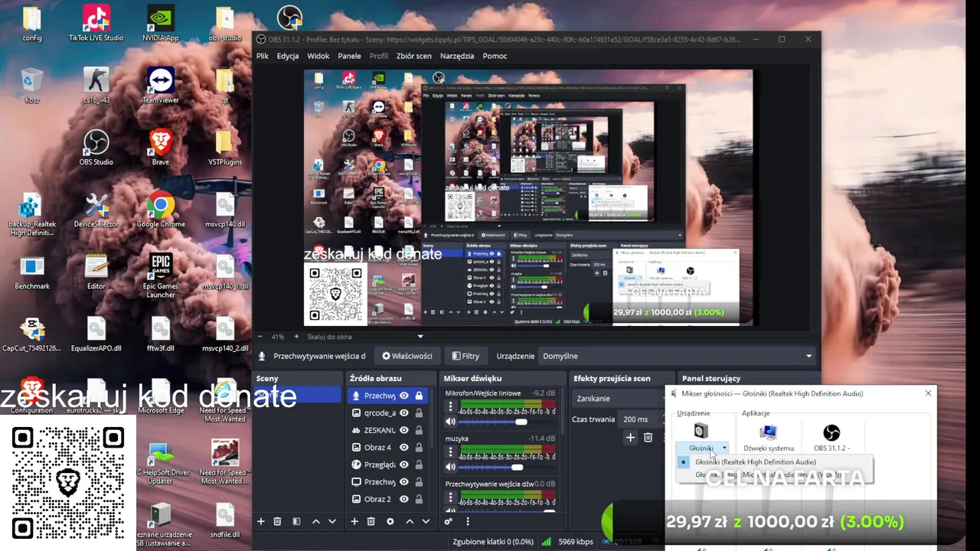980x551 pixels.
Task: Open the Zanikanie transition dropdown
Action: pyautogui.click(x=619, y=398)
